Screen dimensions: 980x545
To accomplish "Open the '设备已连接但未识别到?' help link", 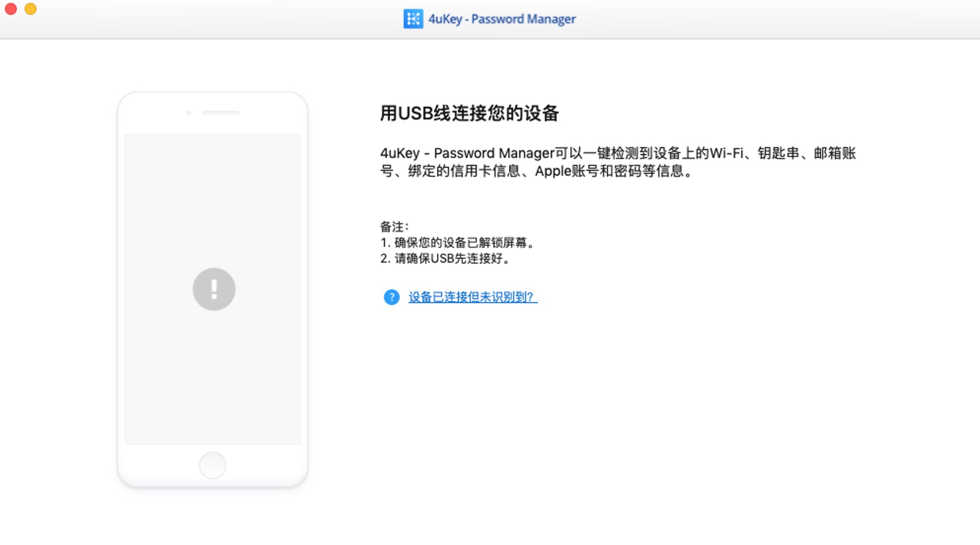I will 473,297.
